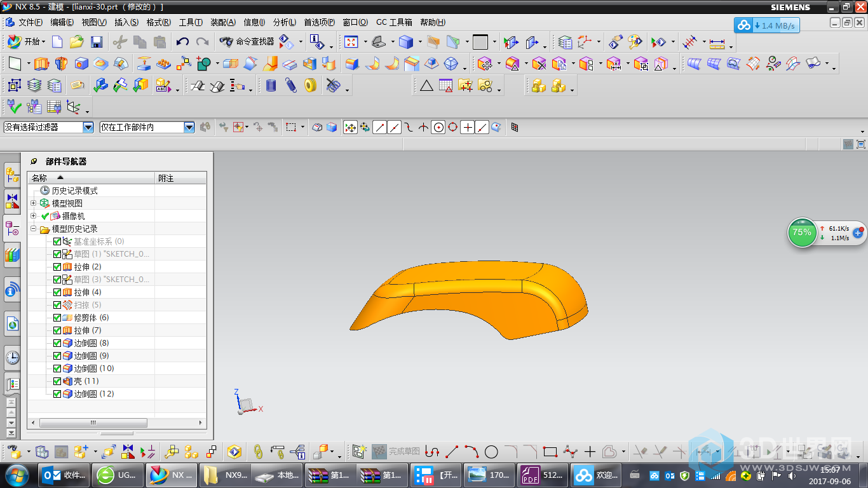Open dropdown arrow beside the Sketch icon
Viewport: 868px width, 488px height.
tap(28, 64)
